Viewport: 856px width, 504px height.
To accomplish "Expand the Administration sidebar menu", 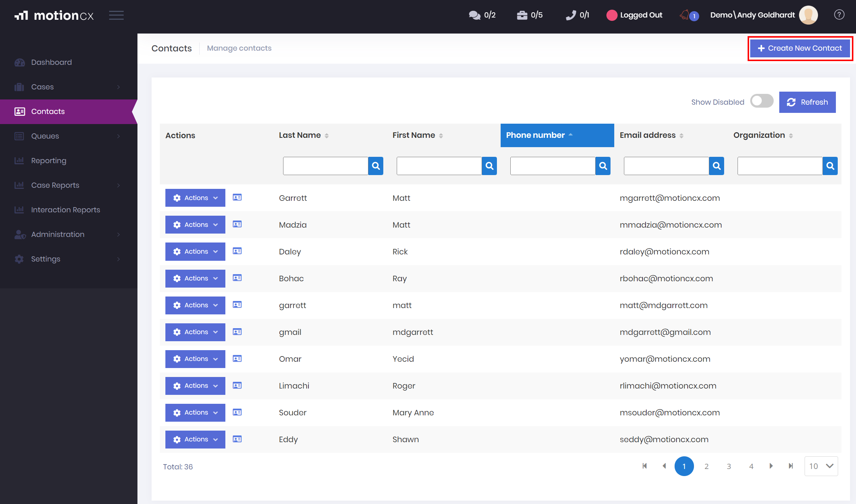I will pyautogui.click(x=69, y=234).
